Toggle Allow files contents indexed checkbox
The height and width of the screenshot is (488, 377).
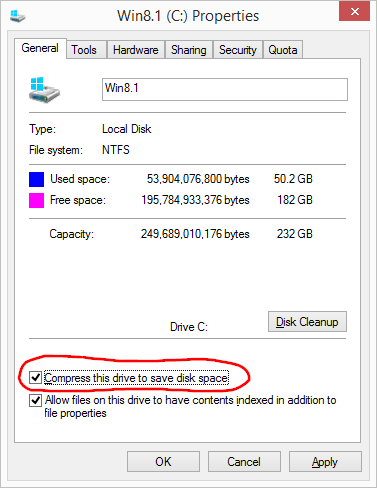35,400
